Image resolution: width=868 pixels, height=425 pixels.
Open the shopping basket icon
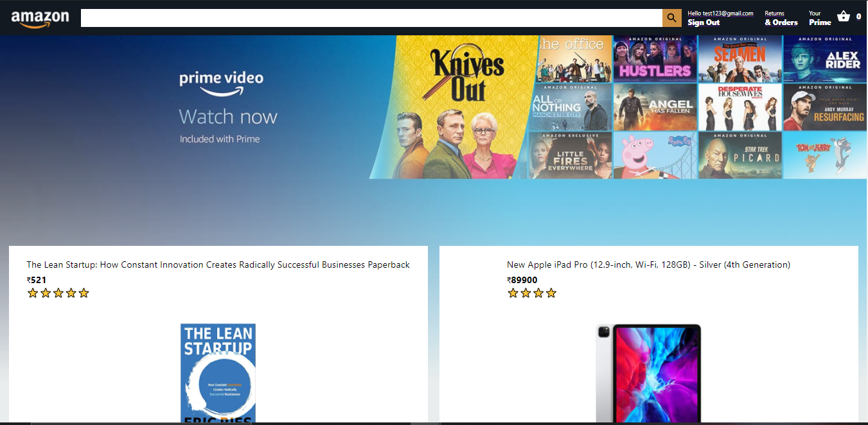click(x=844, y=17)
